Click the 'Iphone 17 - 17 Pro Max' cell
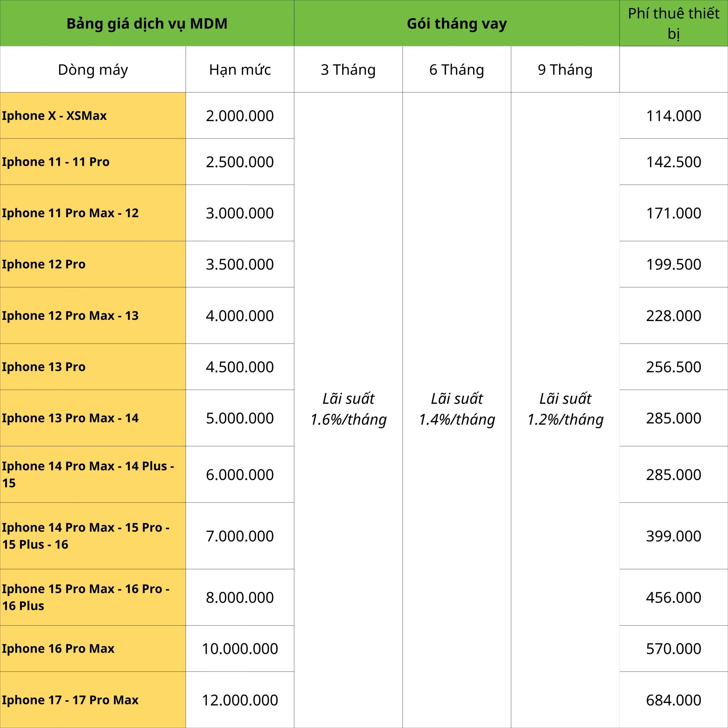This screenshot has width=728, height=728. click(x=70, y=700)
